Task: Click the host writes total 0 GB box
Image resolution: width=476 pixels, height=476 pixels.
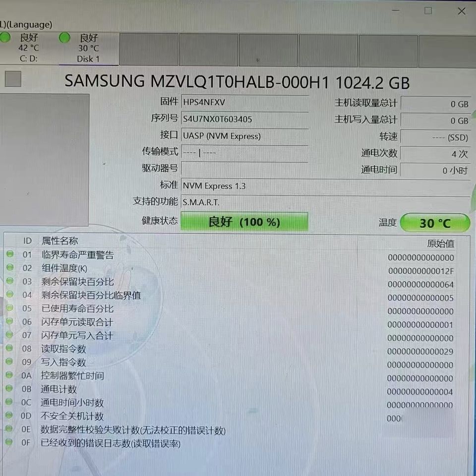Action: [x=435, y=120]
